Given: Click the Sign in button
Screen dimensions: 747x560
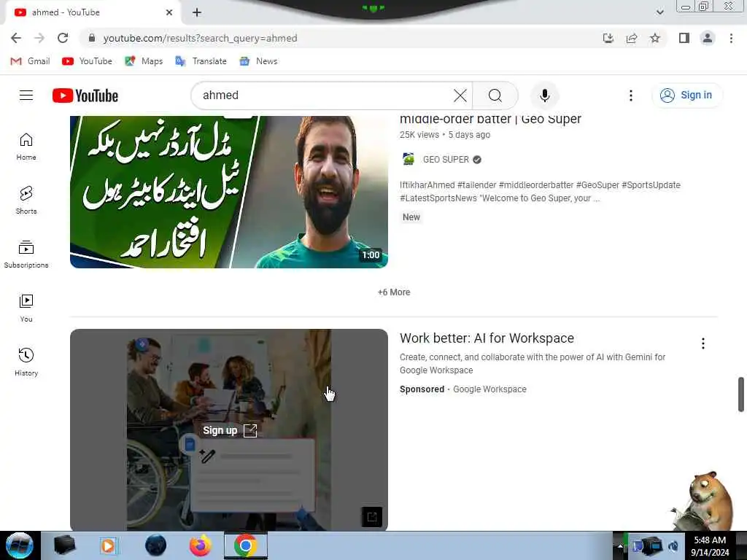Looking at the screenshot, I should point(686,96).
